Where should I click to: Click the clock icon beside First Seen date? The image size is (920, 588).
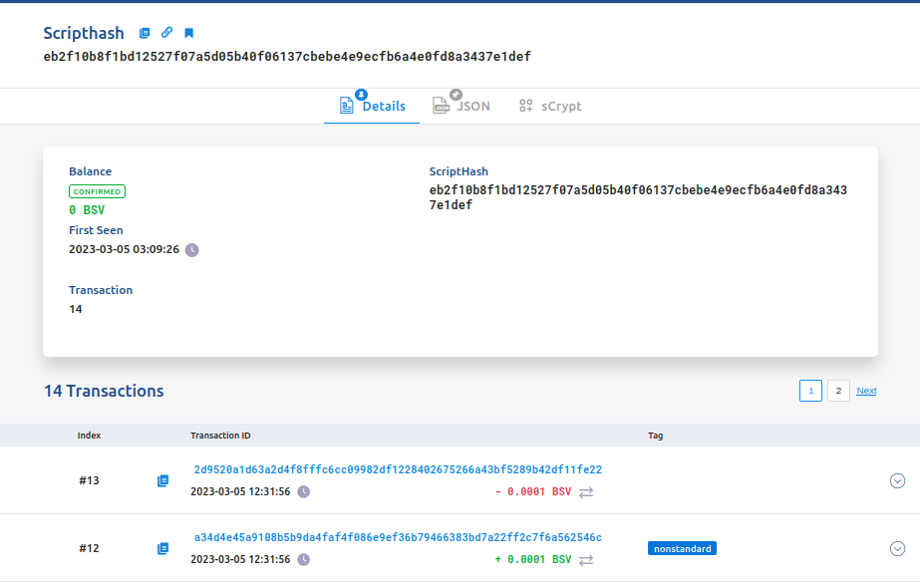coord(192,250)
